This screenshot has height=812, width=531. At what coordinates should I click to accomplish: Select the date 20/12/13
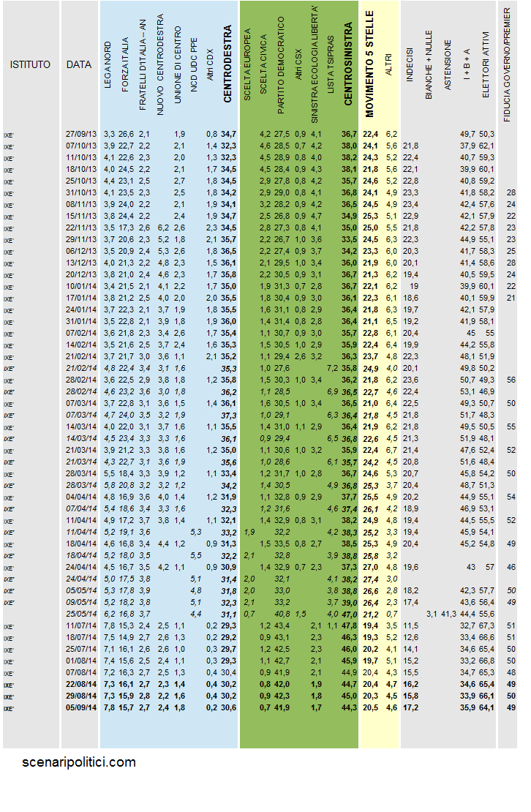click(81, 274)
